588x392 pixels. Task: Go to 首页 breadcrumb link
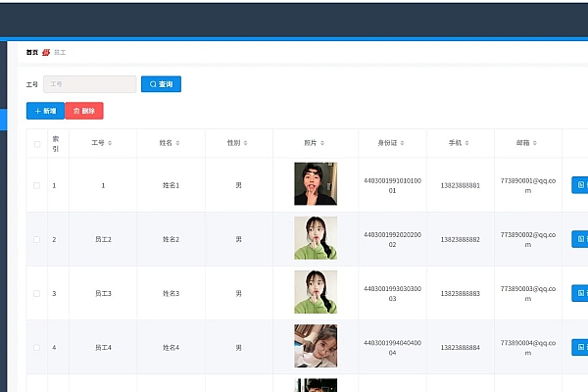coord(32,53)
